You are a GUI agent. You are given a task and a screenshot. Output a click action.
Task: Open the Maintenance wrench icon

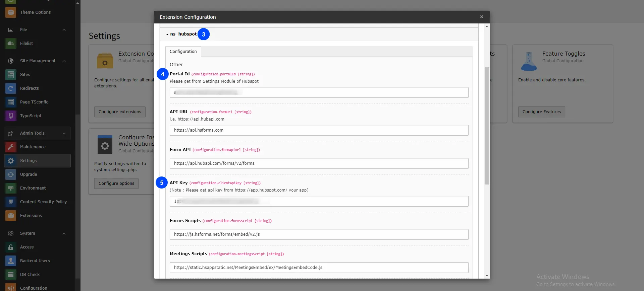[11, 147]
